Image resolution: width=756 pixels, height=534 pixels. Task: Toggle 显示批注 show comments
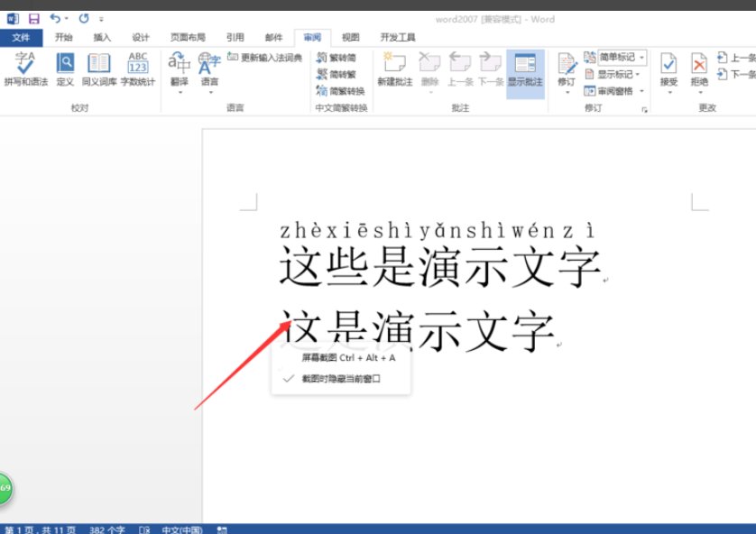pyautogui.click(x=524, y=68)
